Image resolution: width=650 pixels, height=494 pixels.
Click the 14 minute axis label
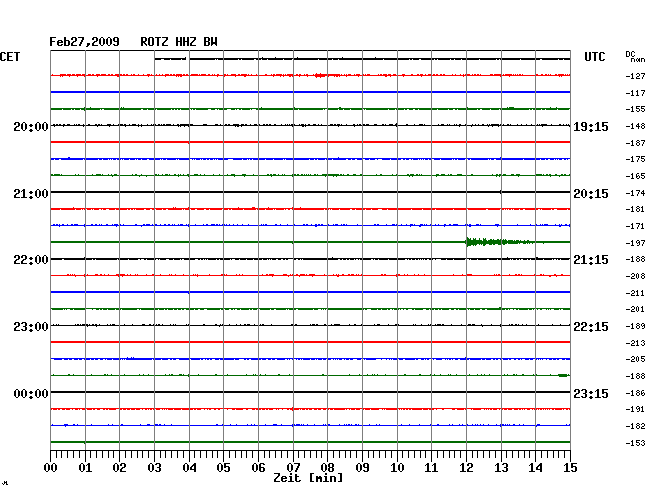(x=535, y=468)
